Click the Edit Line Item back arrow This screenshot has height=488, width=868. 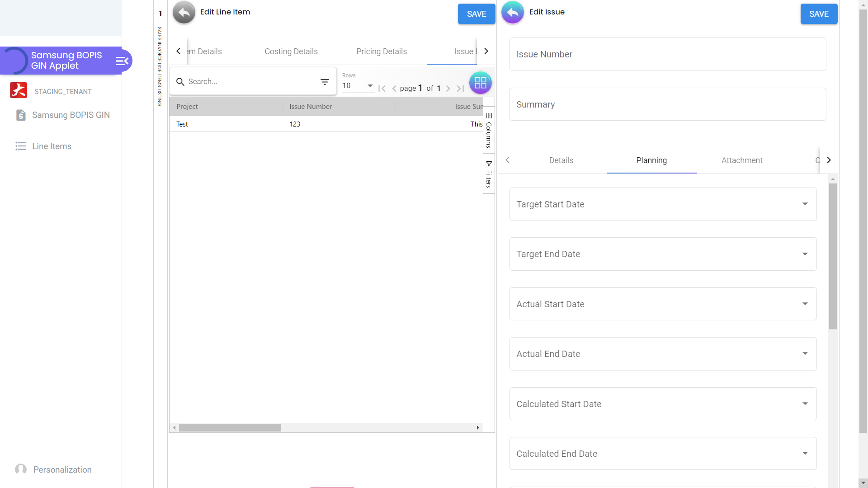(x=184, y=12)
